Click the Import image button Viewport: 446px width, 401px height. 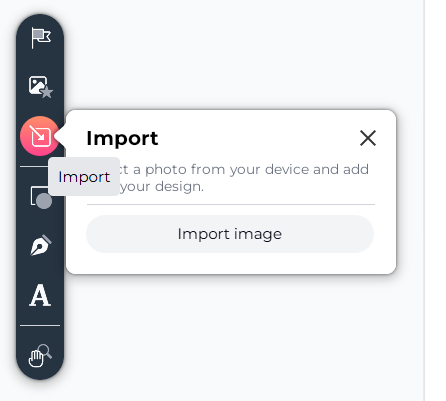coord(230,234)
